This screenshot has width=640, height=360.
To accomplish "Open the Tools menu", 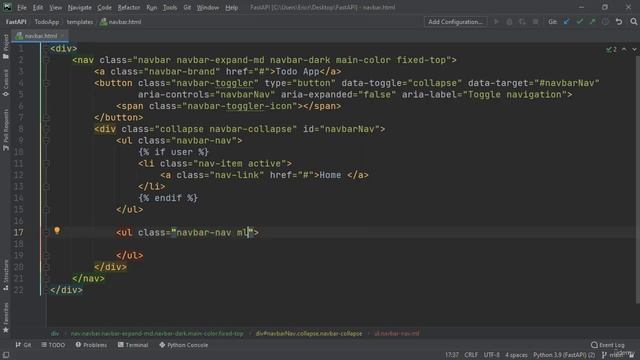I will click(170, 7).
